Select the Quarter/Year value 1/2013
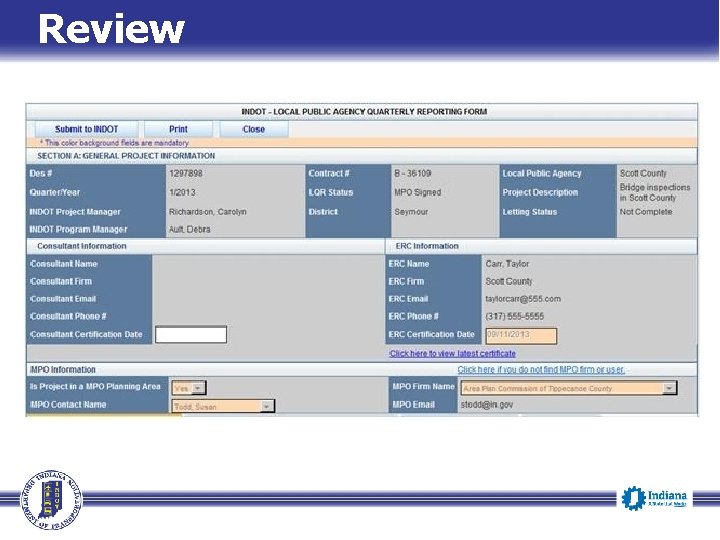This screenshot has width=720, height=540. pyautogui.click(x=182, y=192)
